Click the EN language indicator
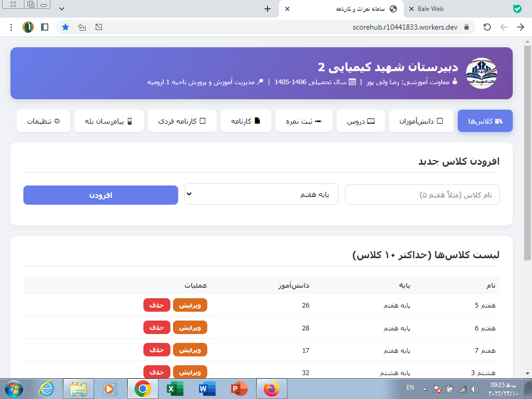This screenshot has height=399, width=532. click(x=410, y=388)
